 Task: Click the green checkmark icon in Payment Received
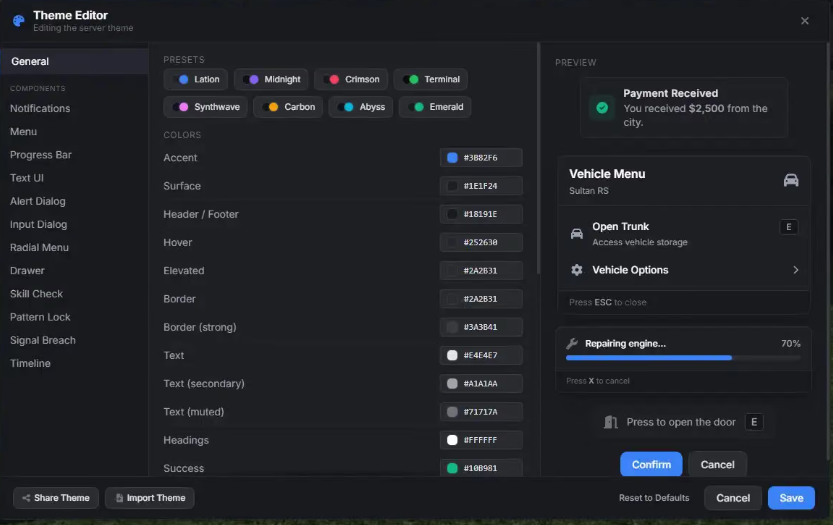(602, 108)
